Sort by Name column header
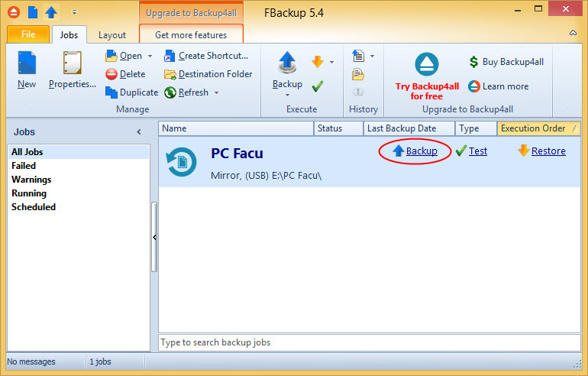This screenshot has height=376, width=588. coord(236,128)
